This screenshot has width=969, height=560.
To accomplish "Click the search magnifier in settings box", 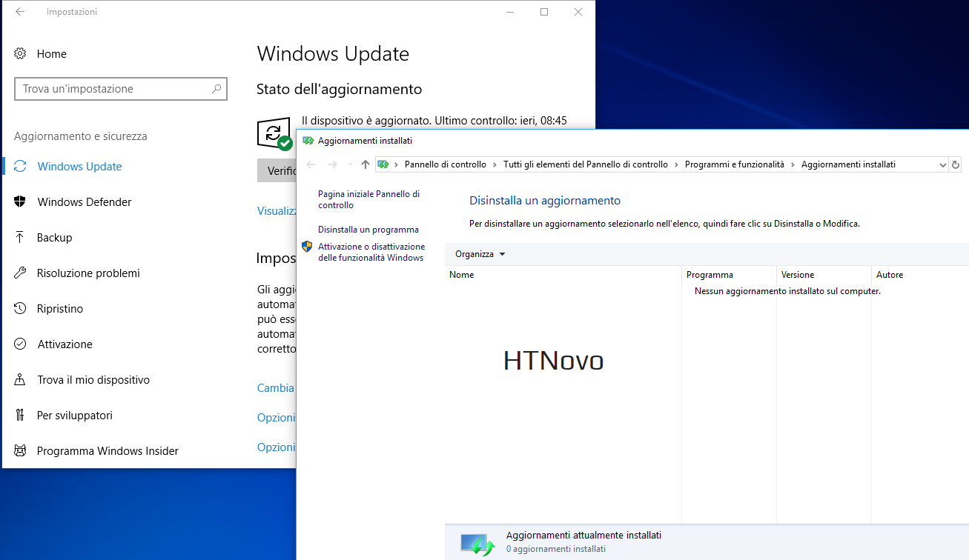I will 216,89.
